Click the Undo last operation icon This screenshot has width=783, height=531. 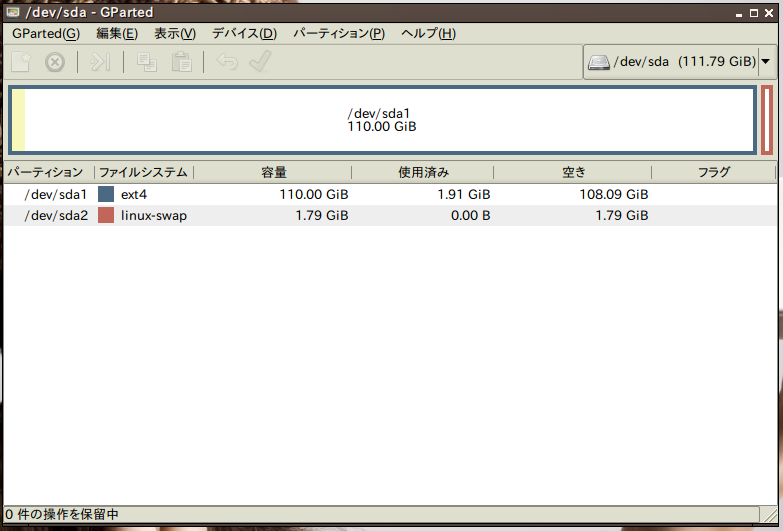click(227, 62)
